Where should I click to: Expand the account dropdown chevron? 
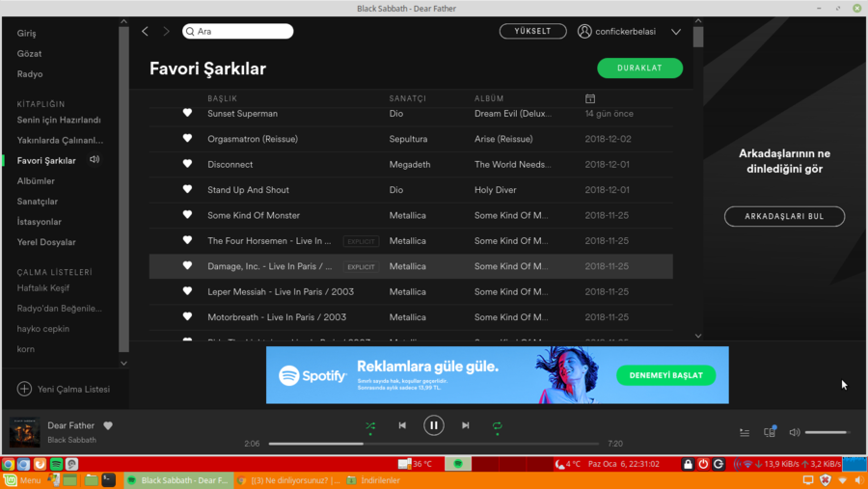click(x=676, y=32)
